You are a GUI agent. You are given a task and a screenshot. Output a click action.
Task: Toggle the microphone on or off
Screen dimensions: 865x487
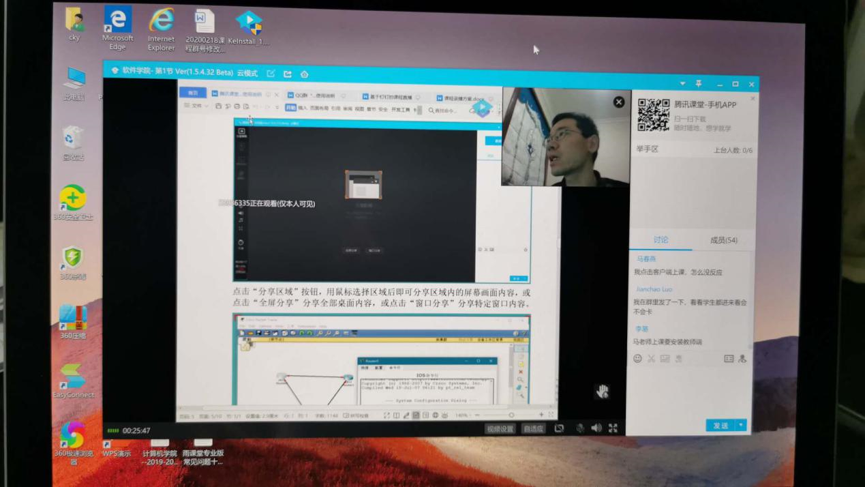(x=579, y=428)
